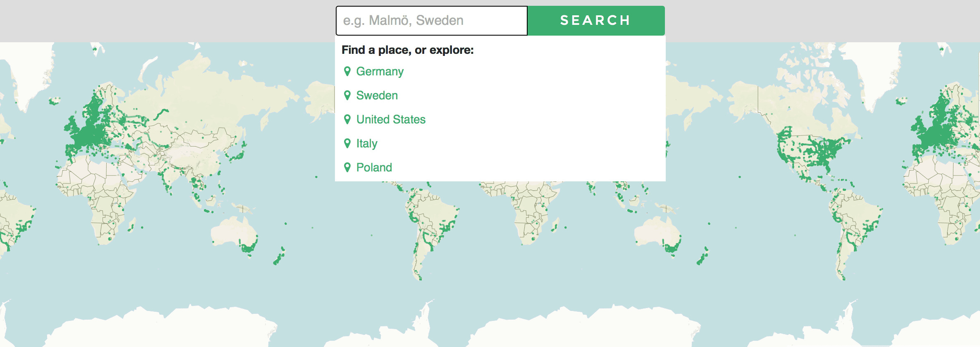The image size is (980, 347).
Task: Focus the place search input field
Action: point(431,21)
